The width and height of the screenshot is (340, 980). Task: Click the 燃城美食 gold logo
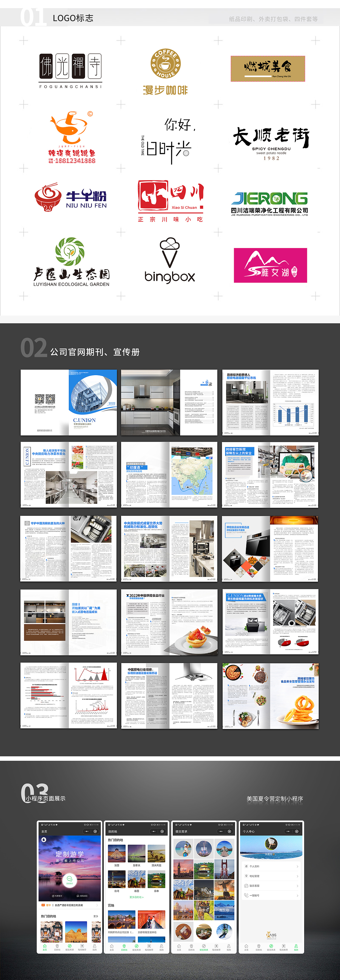[x=268, y=69]
